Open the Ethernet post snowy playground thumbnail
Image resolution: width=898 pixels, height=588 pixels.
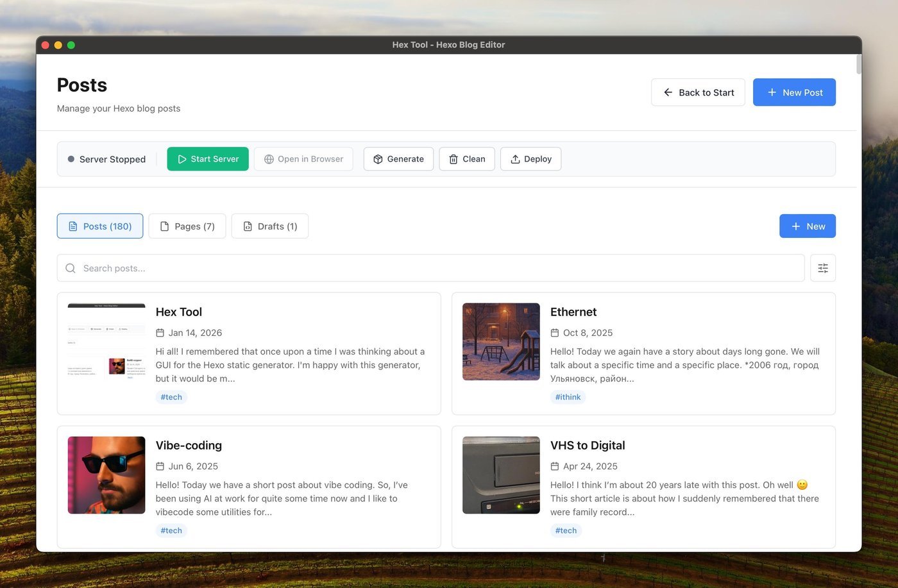point(501,342)
